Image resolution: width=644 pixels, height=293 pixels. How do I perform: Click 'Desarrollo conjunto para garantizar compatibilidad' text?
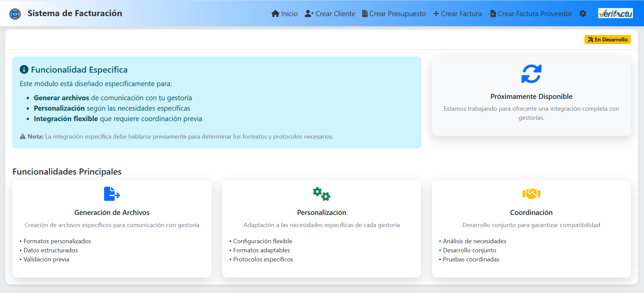531,225
